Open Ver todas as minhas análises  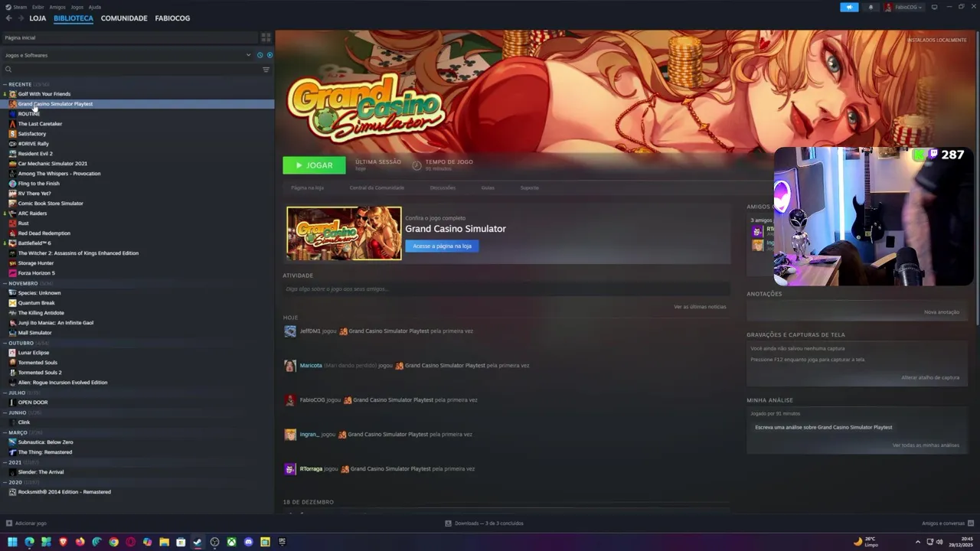click(x=926, y=445)
